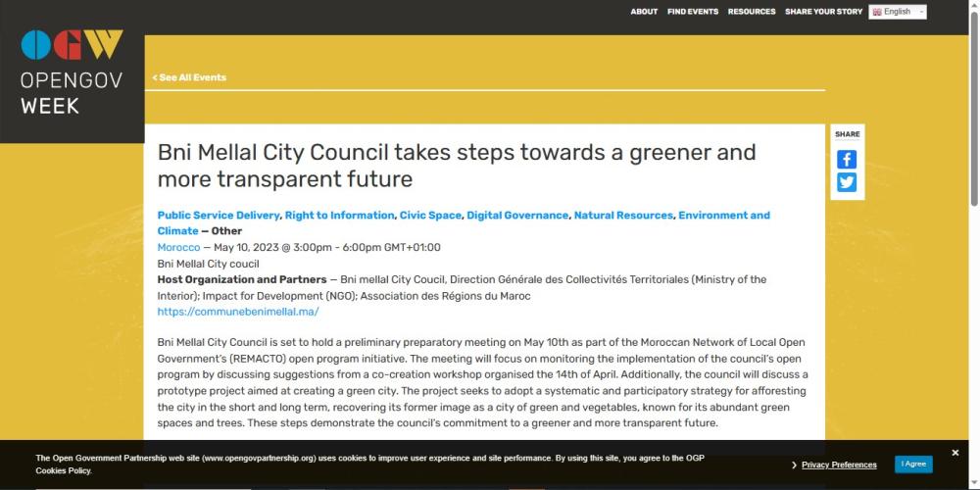Screen dimensions: 980x490
Task: Visit communebenimellal.ma website link
Action: tap(238, 312)
